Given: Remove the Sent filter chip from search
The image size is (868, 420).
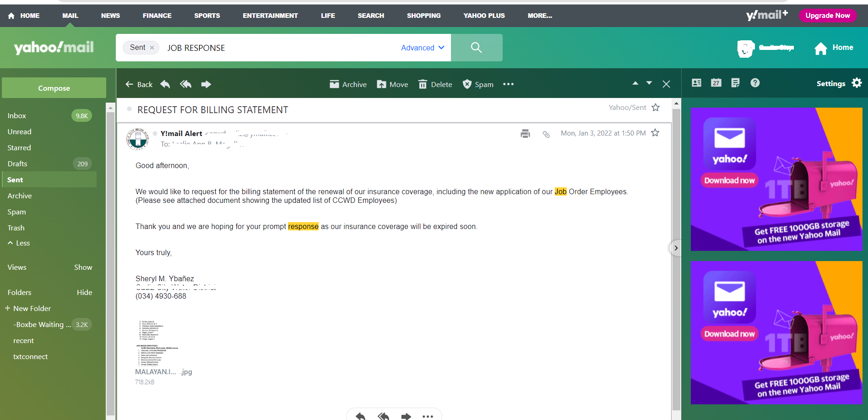Looking at the screenshot, I should coord(152,48).
